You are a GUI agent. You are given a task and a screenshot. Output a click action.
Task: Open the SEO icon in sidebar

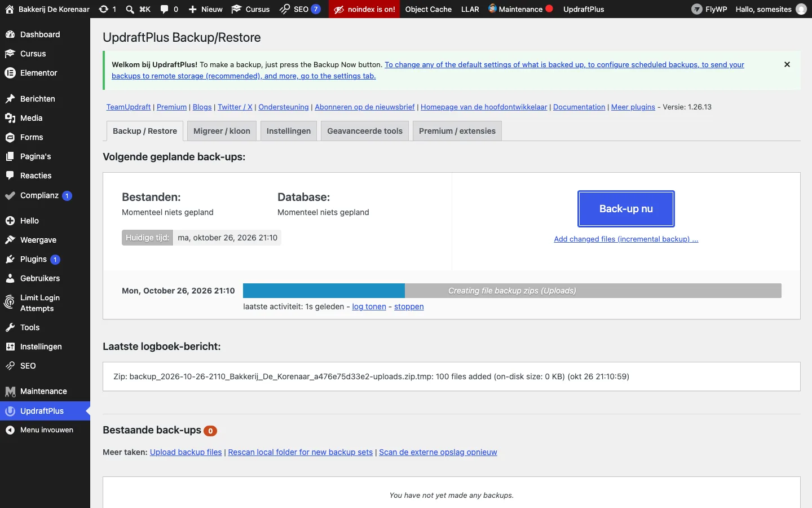(x=10, y=366)
